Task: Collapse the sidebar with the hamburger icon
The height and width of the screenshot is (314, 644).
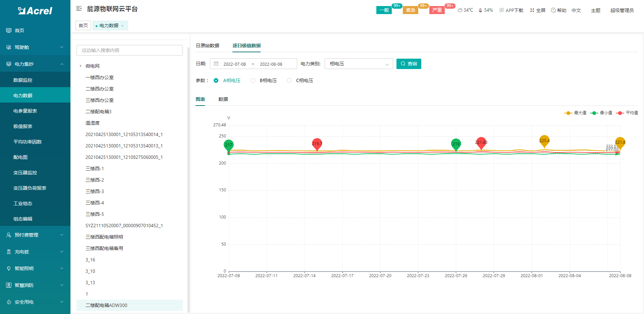Action: pos(79,9)
